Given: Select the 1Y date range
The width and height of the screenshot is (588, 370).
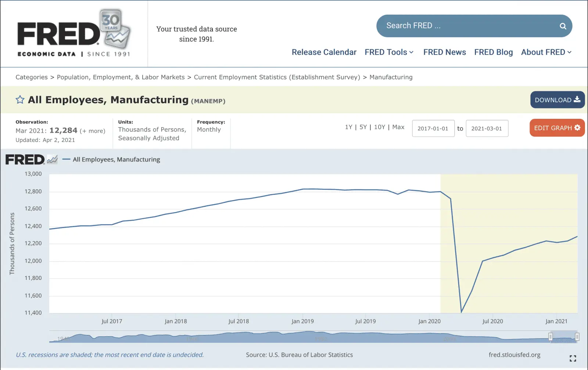Looking at the screenshot, I should point(348,127).
